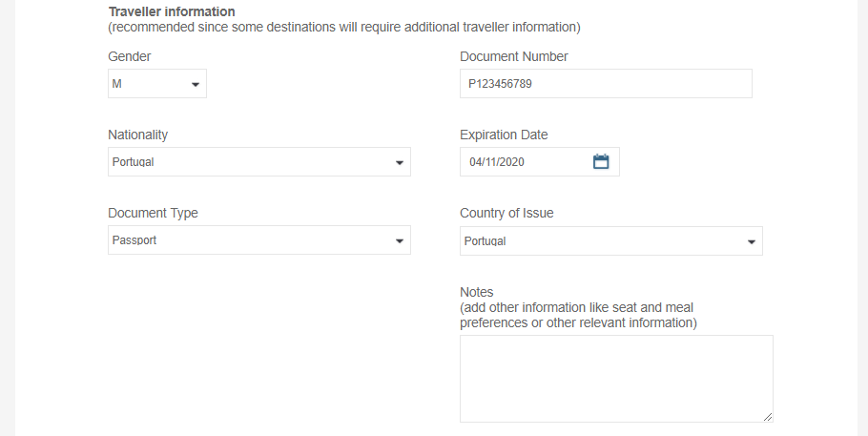Click the Nationality field label

(138, 135)
